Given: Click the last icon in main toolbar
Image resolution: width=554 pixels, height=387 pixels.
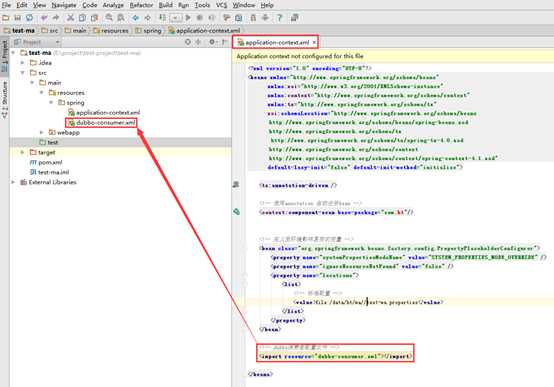Looking at the screenshot, I should tap(294, 18).
